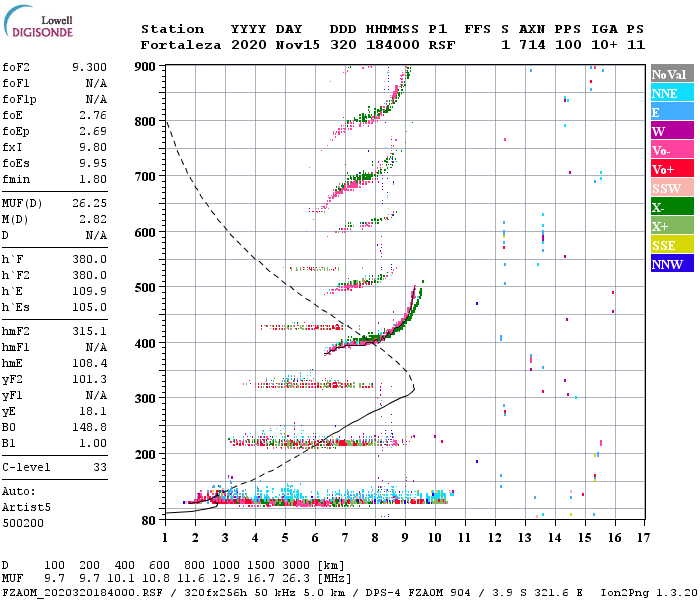Click the IGA value 10+
This screenshot has width=700, height=600.
(x=604, y=45)
